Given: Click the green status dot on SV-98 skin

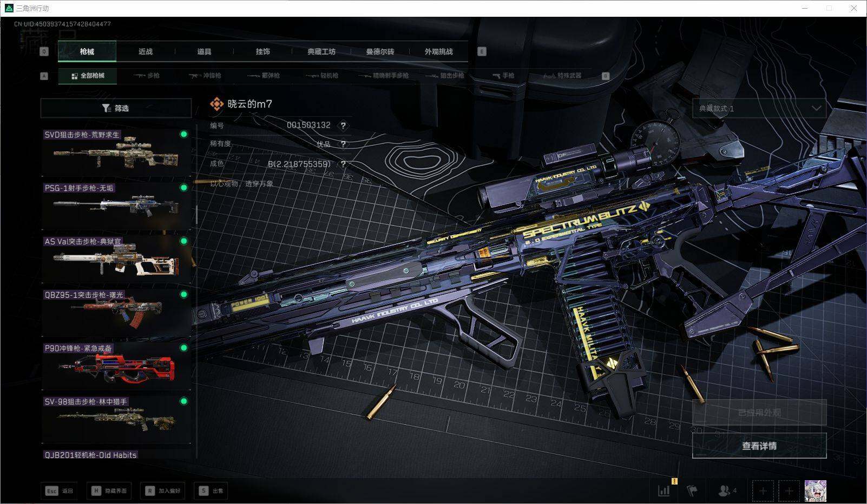Looking at the screenshot, I should [183, 401].
